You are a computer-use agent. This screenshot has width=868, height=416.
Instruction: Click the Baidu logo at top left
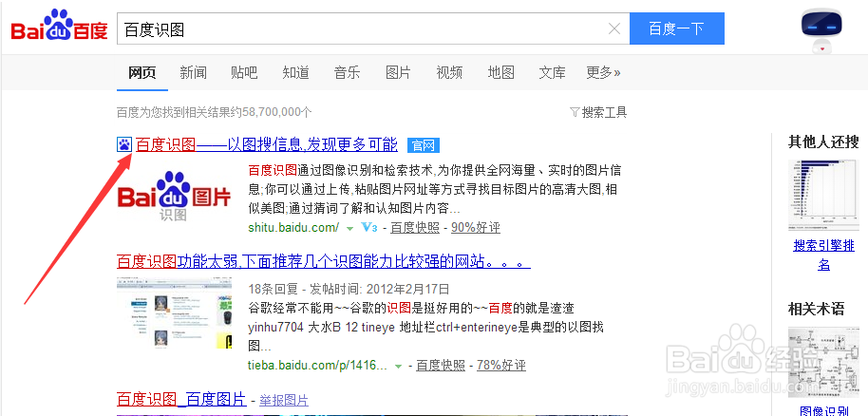[x=59, y=26]
